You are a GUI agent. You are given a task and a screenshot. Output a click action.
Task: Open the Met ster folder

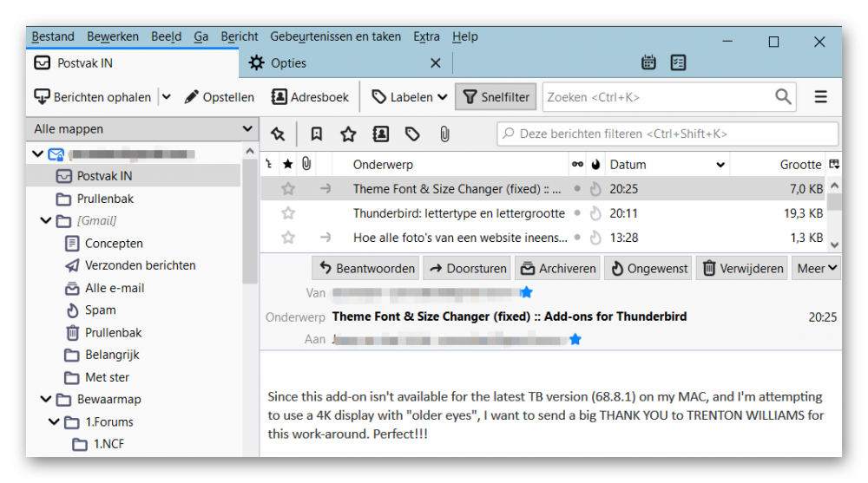coord(107,377)
